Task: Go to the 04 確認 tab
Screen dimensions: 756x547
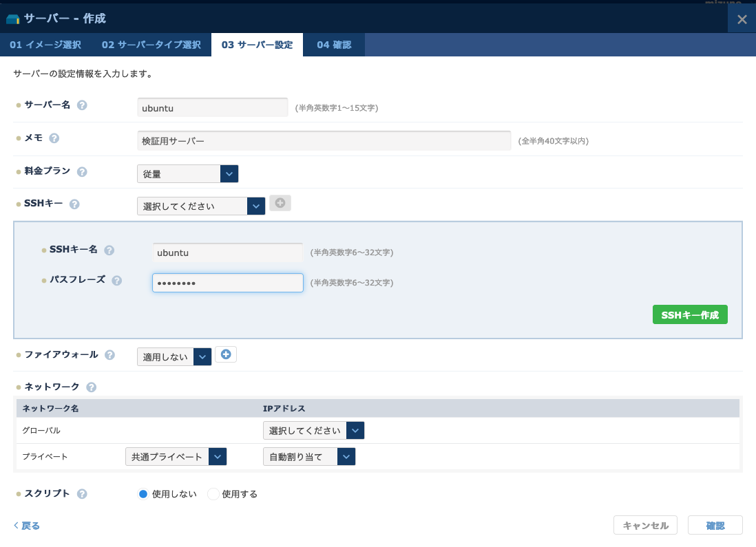Action: (334, 45)
